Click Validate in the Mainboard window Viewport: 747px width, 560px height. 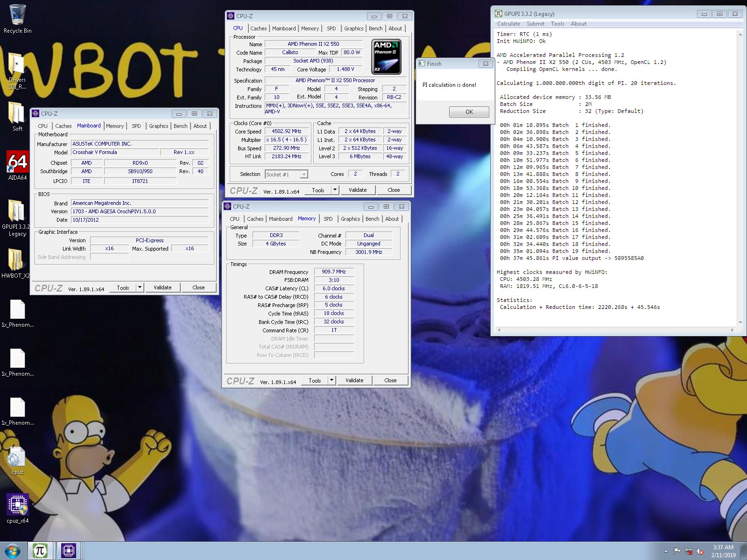(x=162, y=287)
